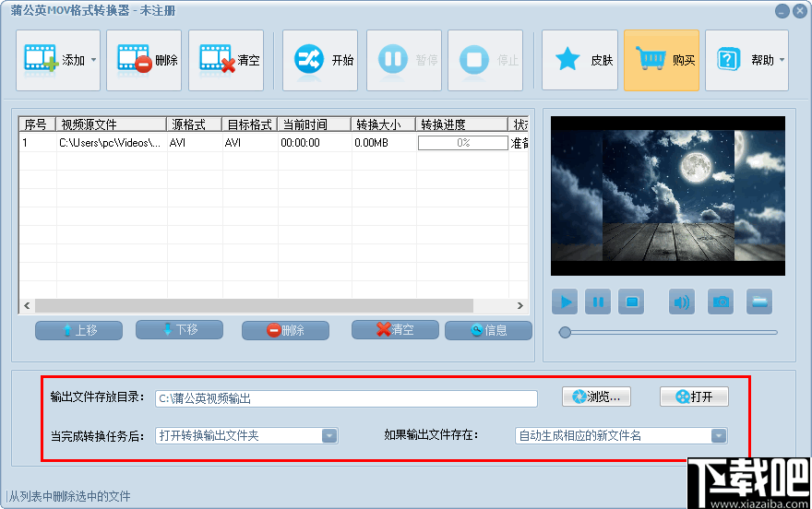Click the 0% progress bar in row 1
Image resolution: width=812 pixels, height=509 pixels.
coord(463,143)
